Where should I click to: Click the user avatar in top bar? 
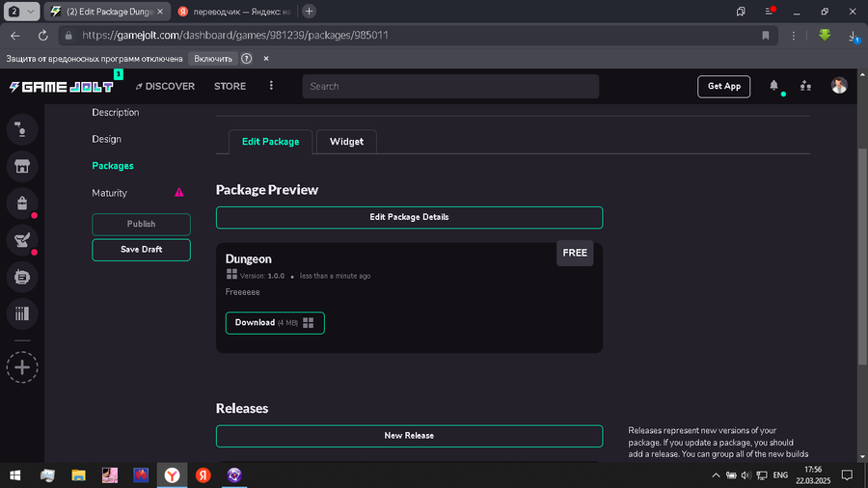coord(839,86)
